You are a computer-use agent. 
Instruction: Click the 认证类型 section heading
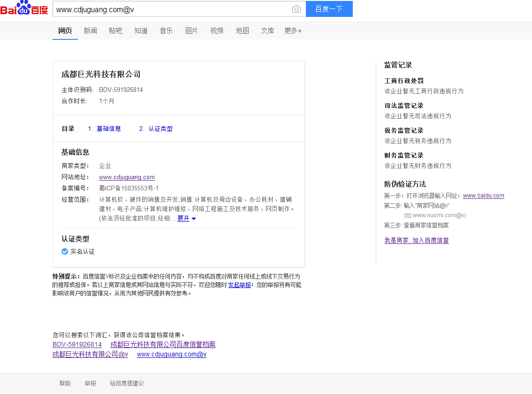(76, 239)
